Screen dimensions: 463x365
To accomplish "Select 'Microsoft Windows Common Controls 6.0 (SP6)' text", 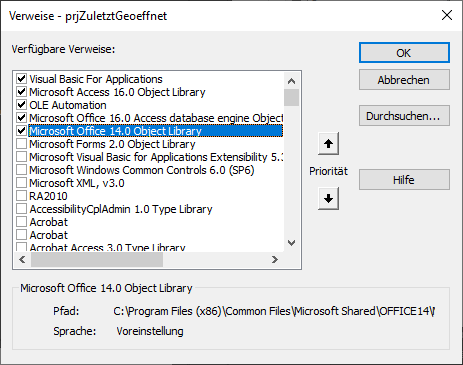I will point(142,170).
